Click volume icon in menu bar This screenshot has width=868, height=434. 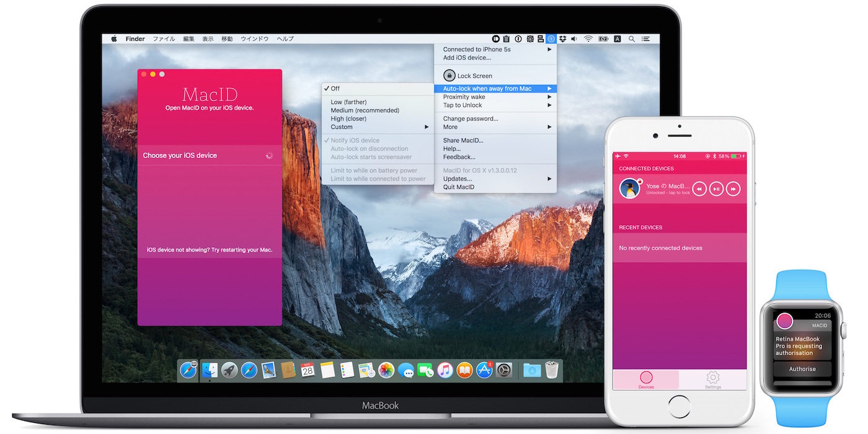573,38
